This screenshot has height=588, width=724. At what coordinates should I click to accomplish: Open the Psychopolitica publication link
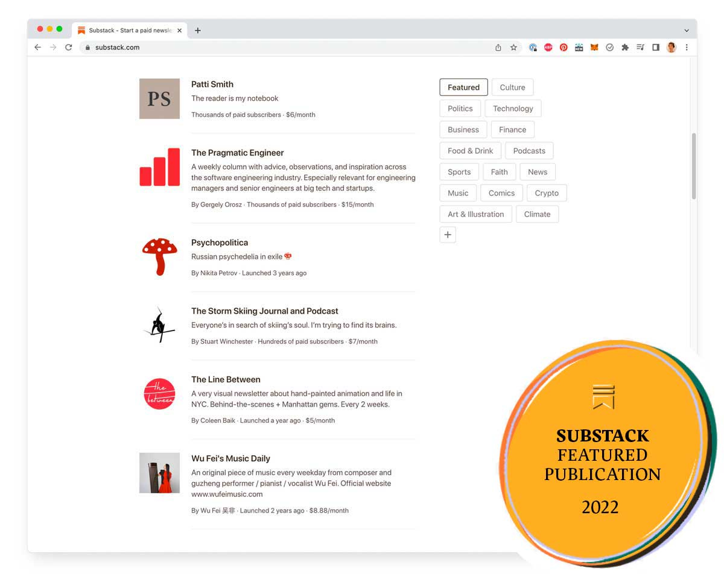point(220,242)
